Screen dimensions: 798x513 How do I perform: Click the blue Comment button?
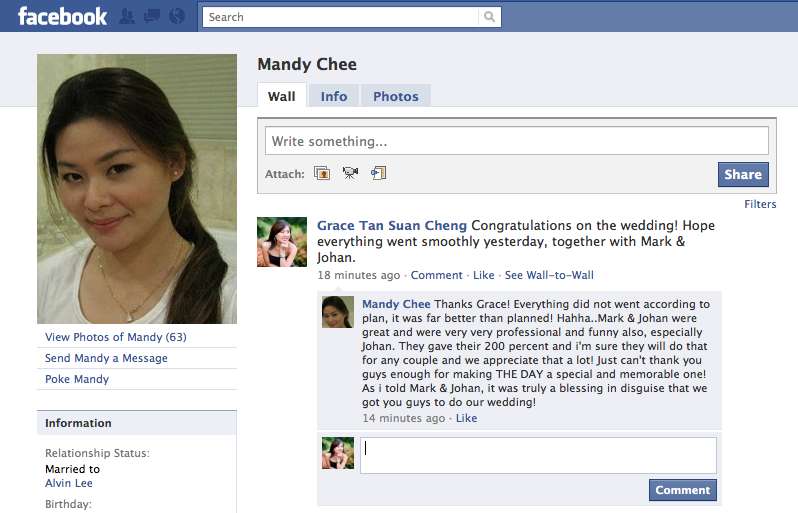[682, 490]
